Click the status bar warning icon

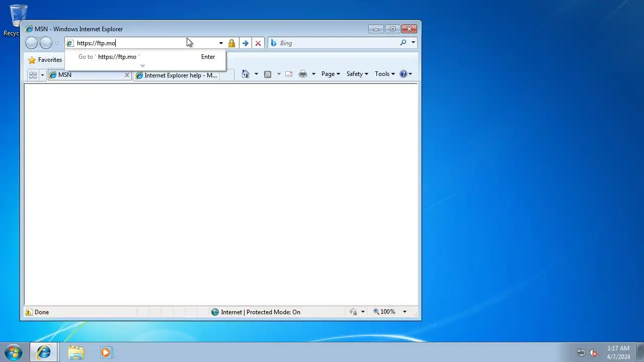pyautogui.click(x=29, y=312)
